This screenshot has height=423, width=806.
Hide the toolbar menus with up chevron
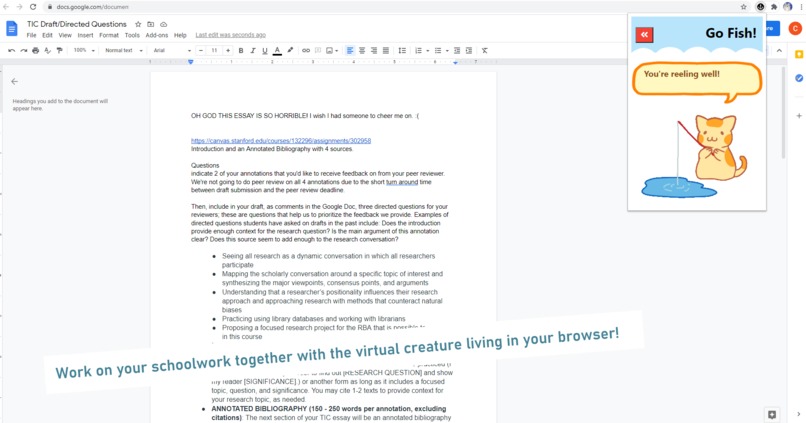click(779, 50)
